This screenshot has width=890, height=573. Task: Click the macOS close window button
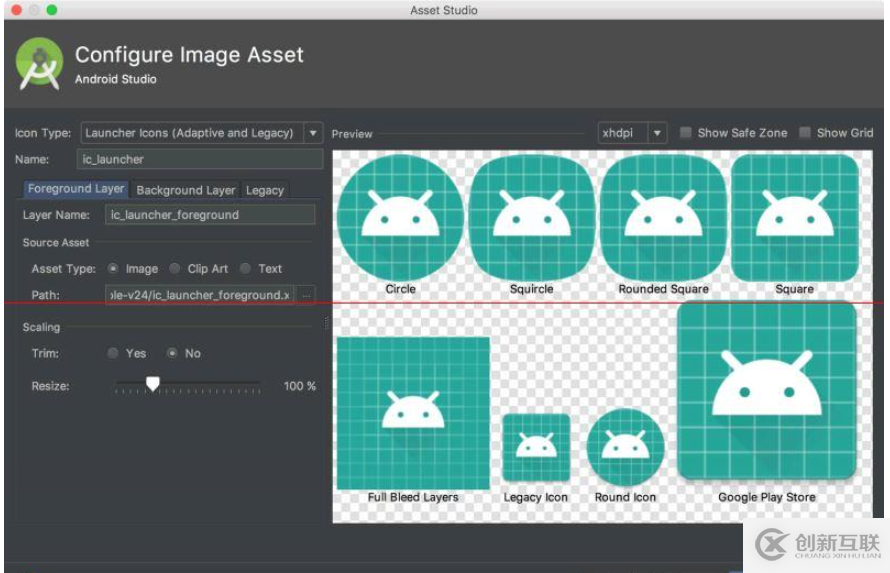(16, 10)
